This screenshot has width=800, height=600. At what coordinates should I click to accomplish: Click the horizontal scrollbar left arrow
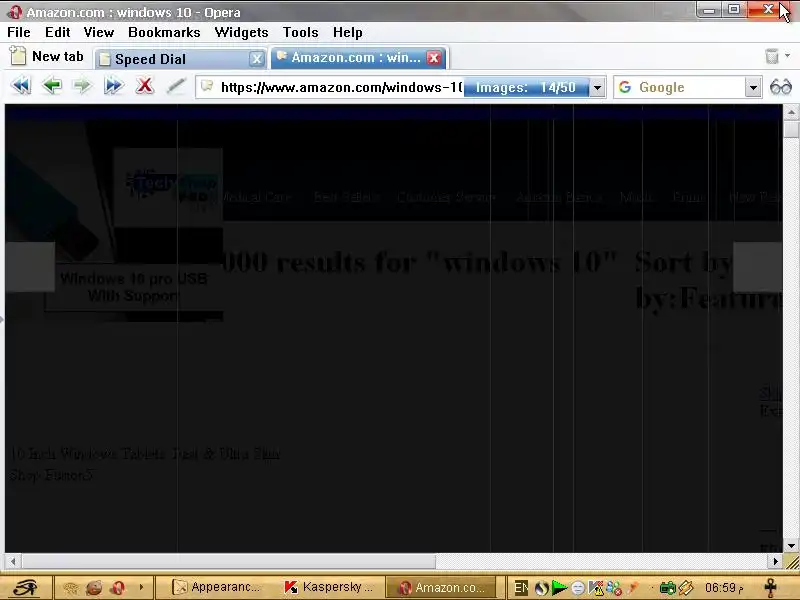point(13,562)
